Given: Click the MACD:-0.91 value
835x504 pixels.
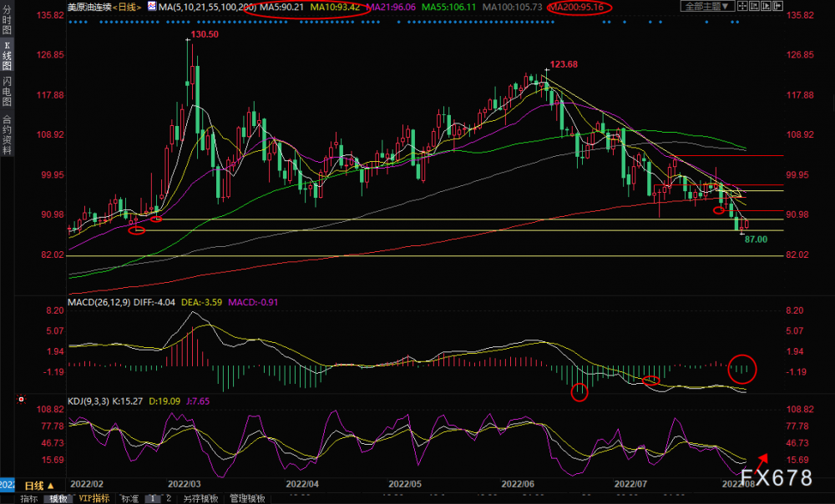Looking at the screenshot, I should pos(253,302).
